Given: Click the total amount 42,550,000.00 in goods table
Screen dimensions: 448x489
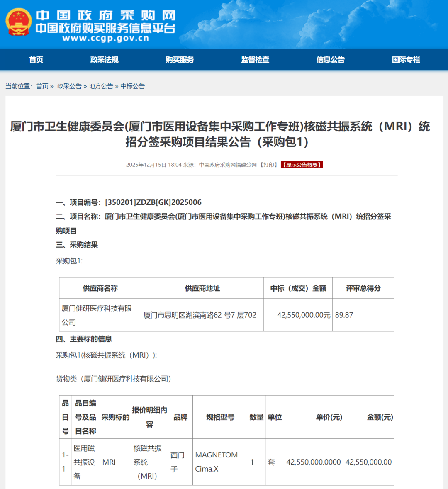Looking at the screenshot, I should pyautogui.click(x=368, y=462).
